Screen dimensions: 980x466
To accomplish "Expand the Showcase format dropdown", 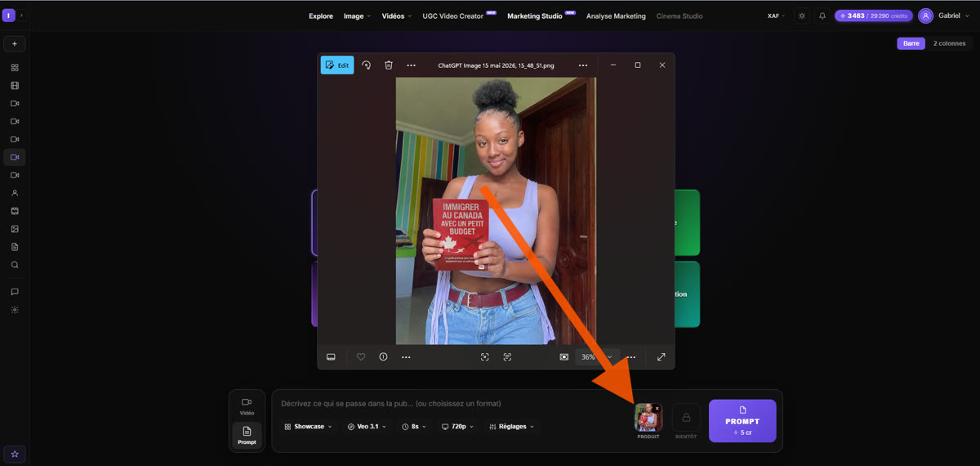I will (x=308, y=427).
